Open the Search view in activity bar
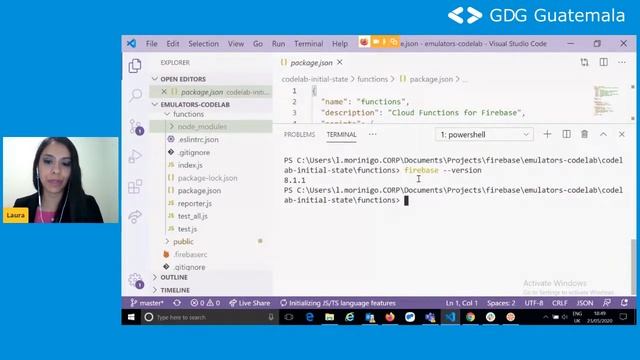 coord(135,95)
